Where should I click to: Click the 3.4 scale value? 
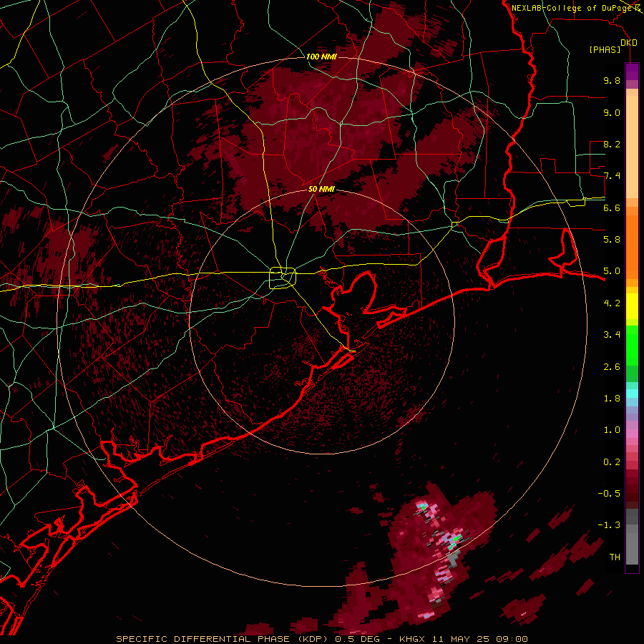[x=612, y=335]
